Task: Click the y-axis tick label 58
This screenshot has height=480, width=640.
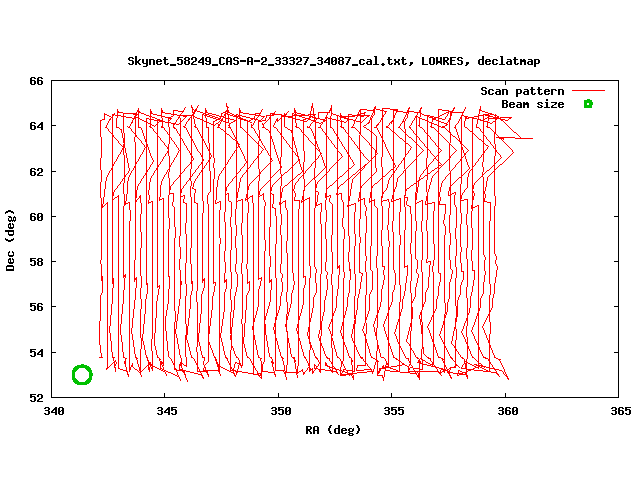Action: [36, 262]
